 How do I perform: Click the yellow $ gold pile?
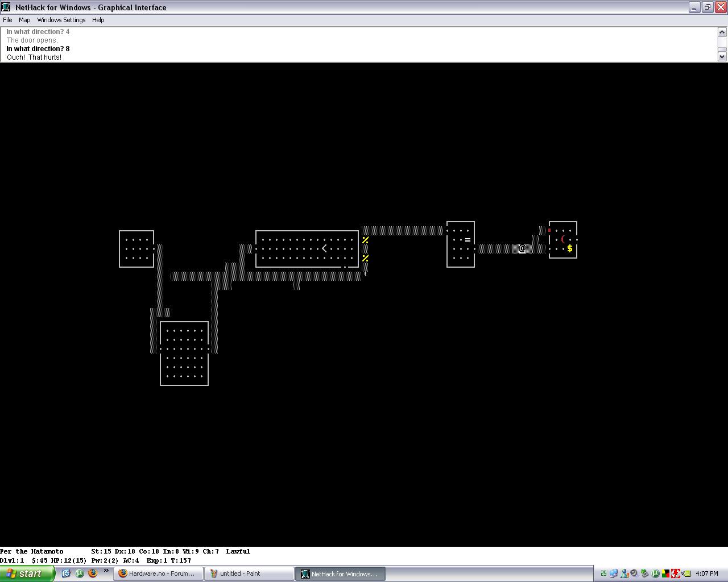tap(570, 248)
